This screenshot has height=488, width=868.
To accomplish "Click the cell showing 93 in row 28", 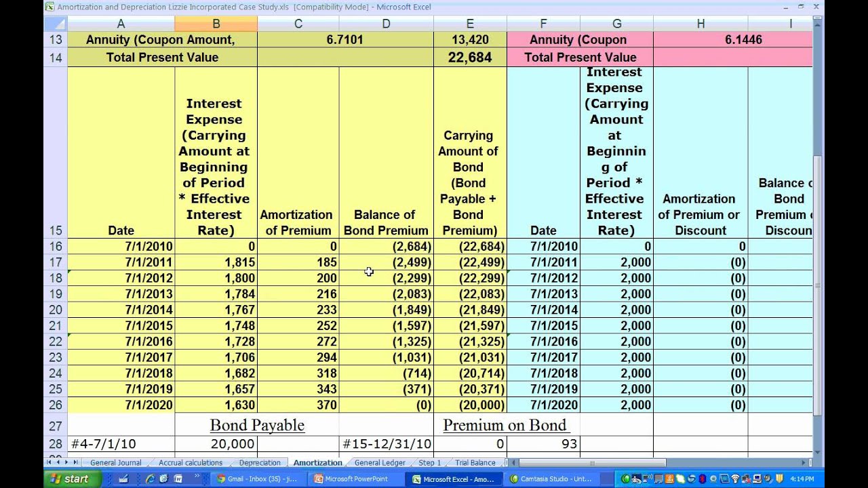I will pos(543,444).
